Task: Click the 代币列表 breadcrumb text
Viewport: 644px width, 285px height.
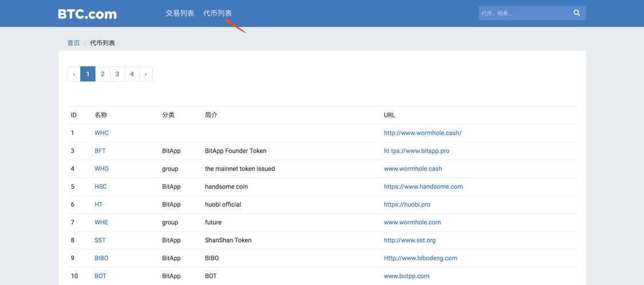Action: 102,43
